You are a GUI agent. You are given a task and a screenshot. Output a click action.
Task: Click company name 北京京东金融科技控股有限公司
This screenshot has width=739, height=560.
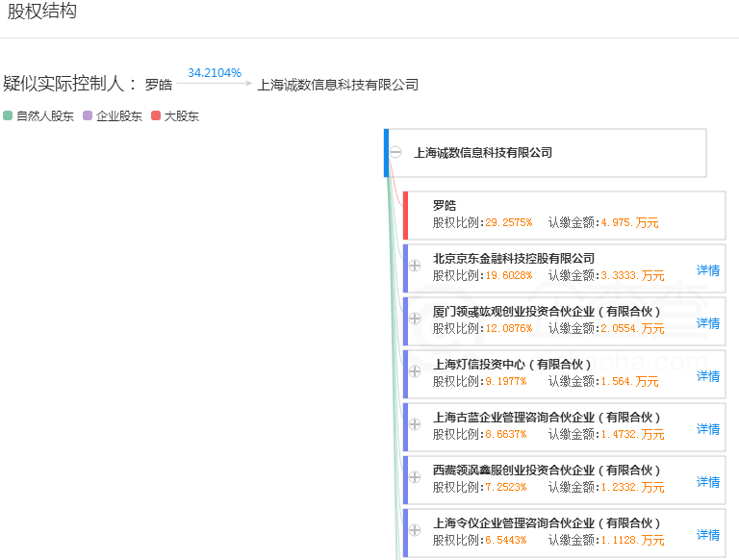514,258
